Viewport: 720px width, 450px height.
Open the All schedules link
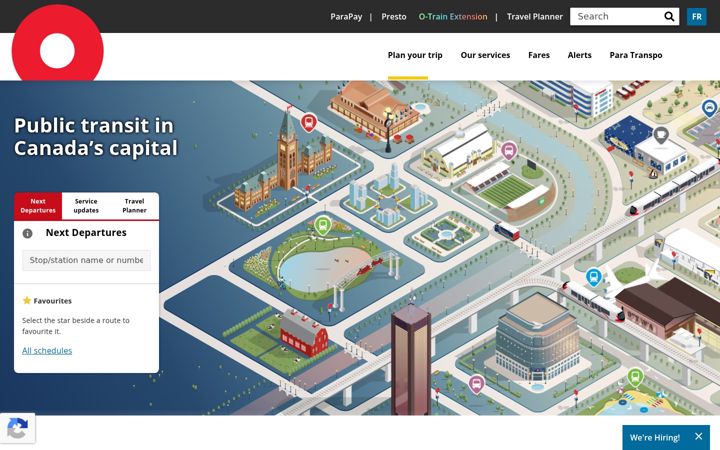(47, 351)
